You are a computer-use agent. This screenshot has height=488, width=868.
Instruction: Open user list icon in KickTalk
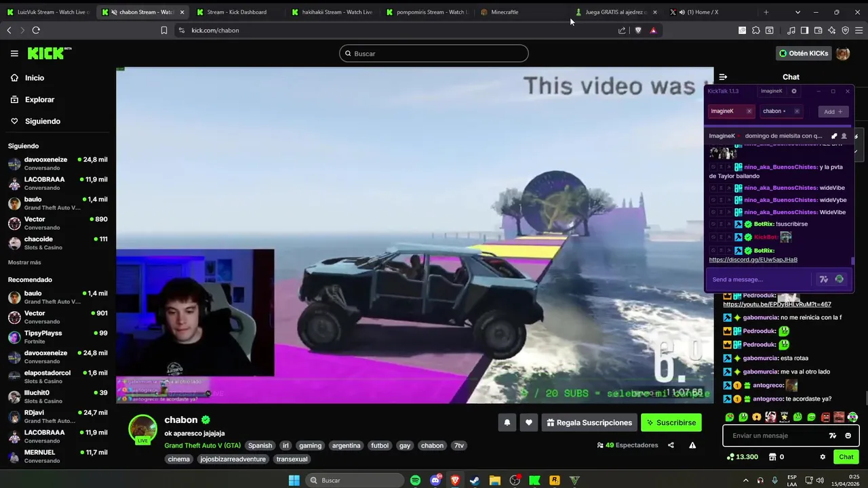point(844,136)
